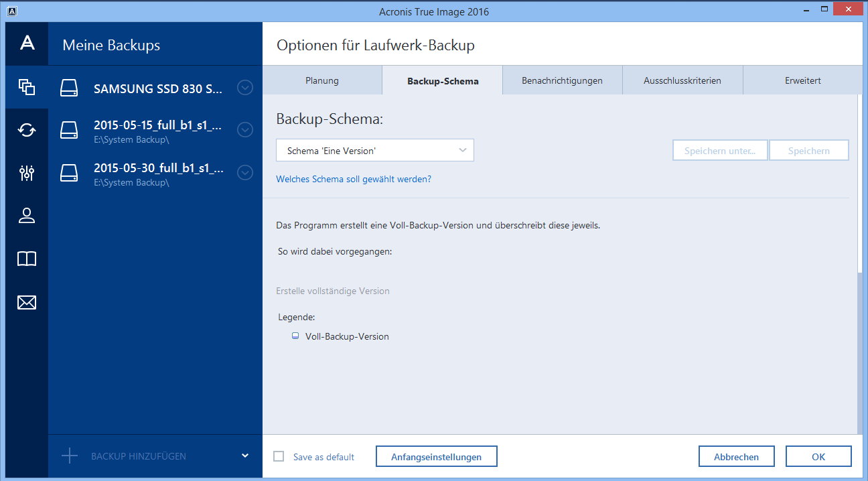
Task: Switch to the Benachrichtigungen tab
Action: pos(562,80)
